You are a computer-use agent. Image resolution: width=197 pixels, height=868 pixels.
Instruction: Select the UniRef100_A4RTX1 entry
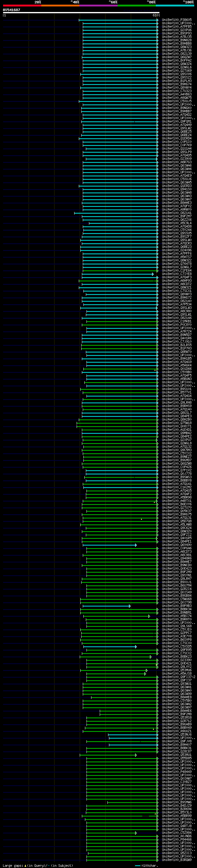(176, 501)
